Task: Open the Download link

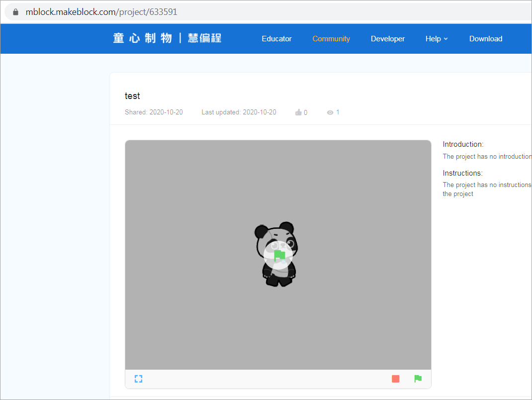Action: pyautogui.click(x=486, y=39)
